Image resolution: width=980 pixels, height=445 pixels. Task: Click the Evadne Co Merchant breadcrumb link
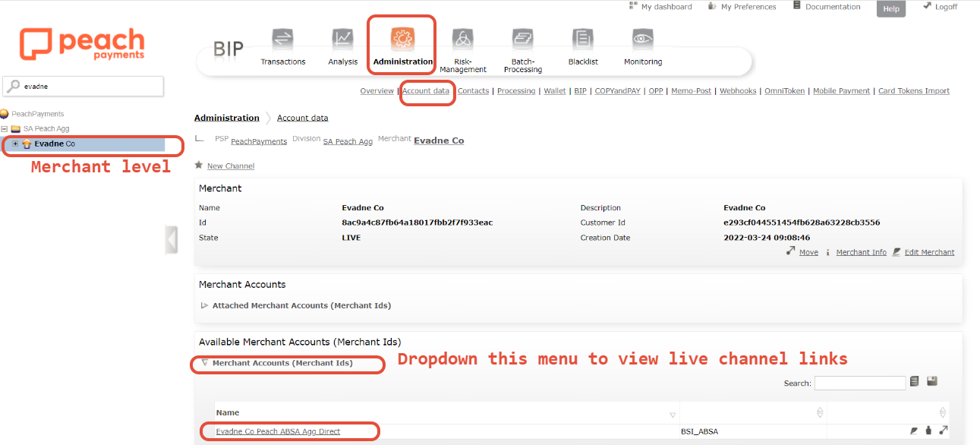pos(439,140)
